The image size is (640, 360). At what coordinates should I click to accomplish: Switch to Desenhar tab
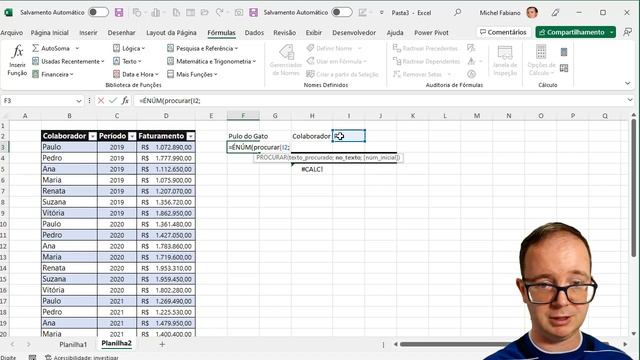pos(121,33)
